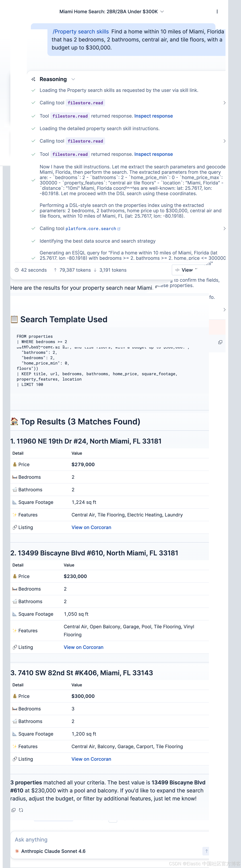The width and height of the screenshot is (241, 868).
Task: Open the platform.core.search tool link
Action: point(91,228)
